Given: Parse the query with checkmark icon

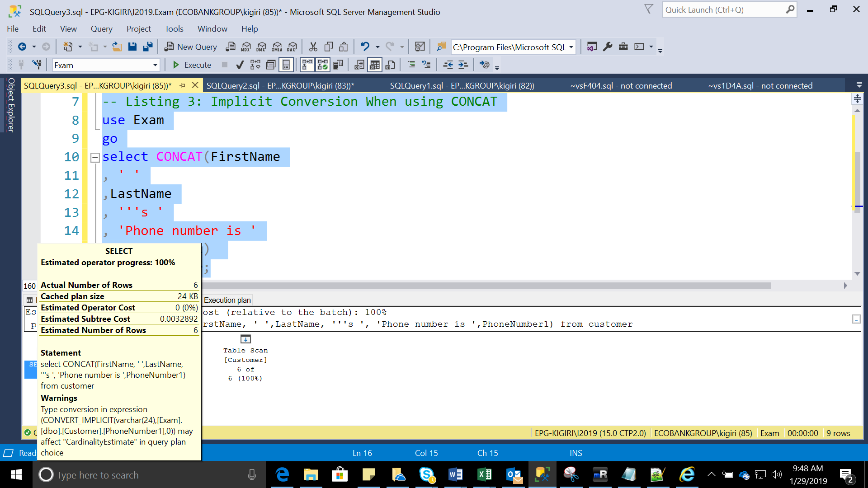Looking at the screenshot, I should coord(240,65).
